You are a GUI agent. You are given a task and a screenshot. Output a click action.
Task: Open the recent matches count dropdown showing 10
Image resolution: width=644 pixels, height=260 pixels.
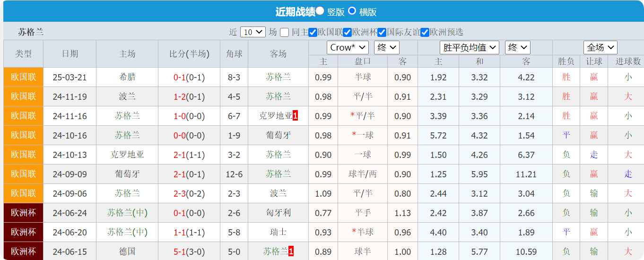253,32
